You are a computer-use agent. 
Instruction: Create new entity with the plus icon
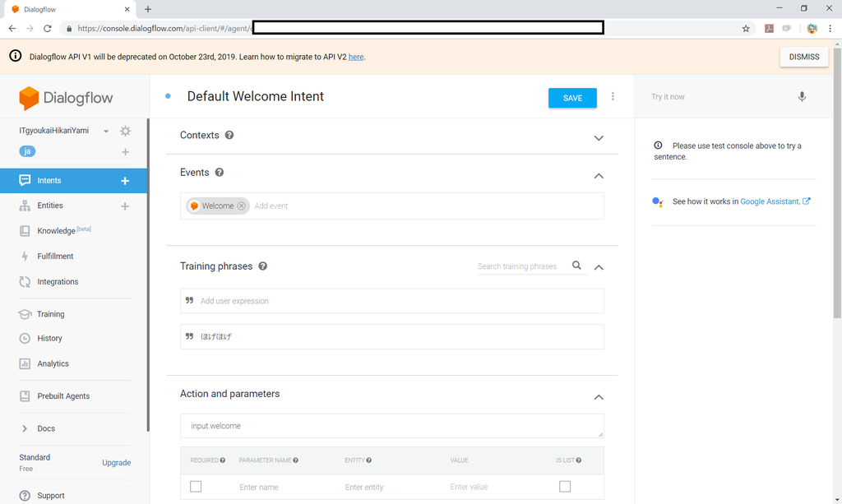pos(125,206)
